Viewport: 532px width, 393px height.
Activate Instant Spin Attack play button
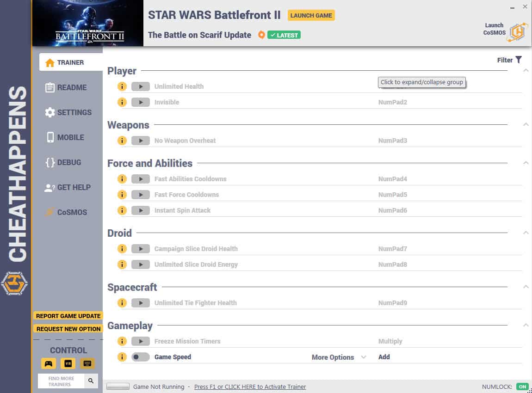coord(141,210)
